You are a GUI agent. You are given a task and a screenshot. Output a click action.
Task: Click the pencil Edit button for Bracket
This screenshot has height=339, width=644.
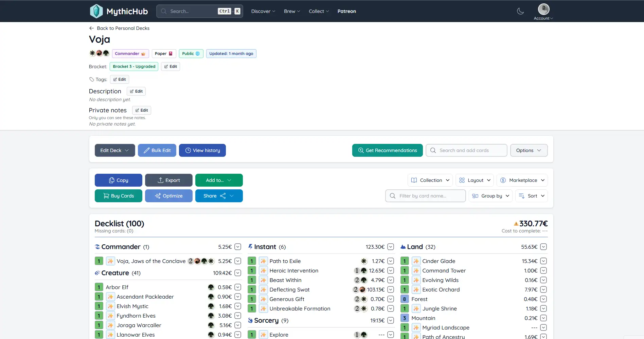point(171,67)
